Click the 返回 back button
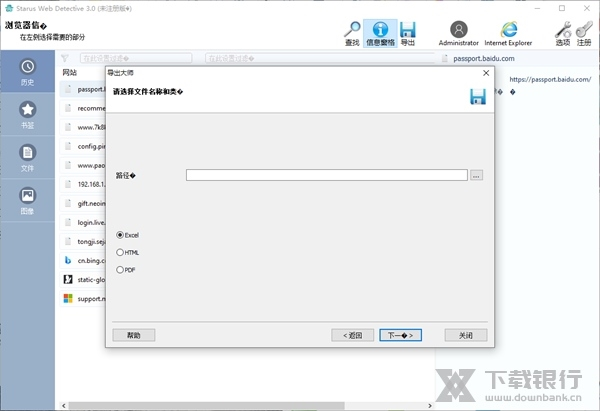 [x=352, y=335]
